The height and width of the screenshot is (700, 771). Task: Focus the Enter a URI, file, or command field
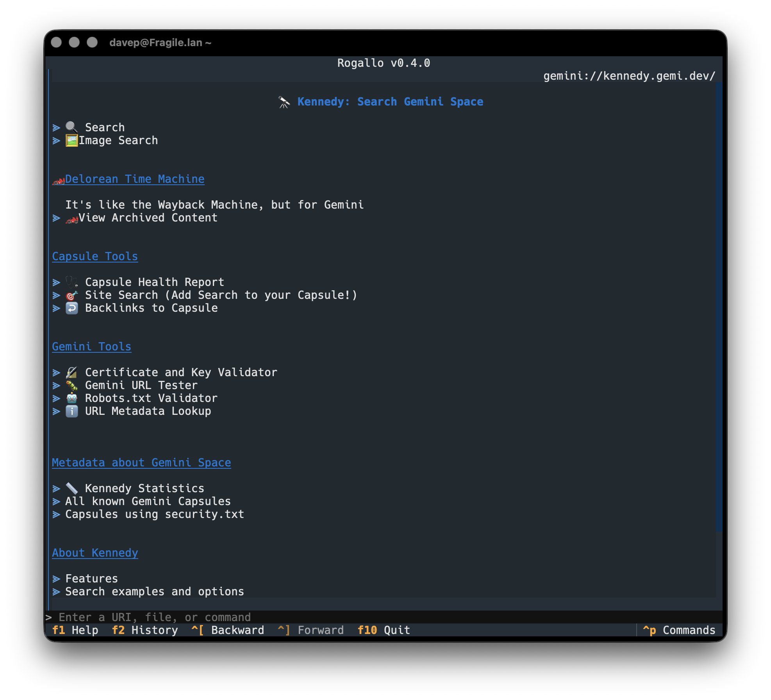(x=384, y=617)
